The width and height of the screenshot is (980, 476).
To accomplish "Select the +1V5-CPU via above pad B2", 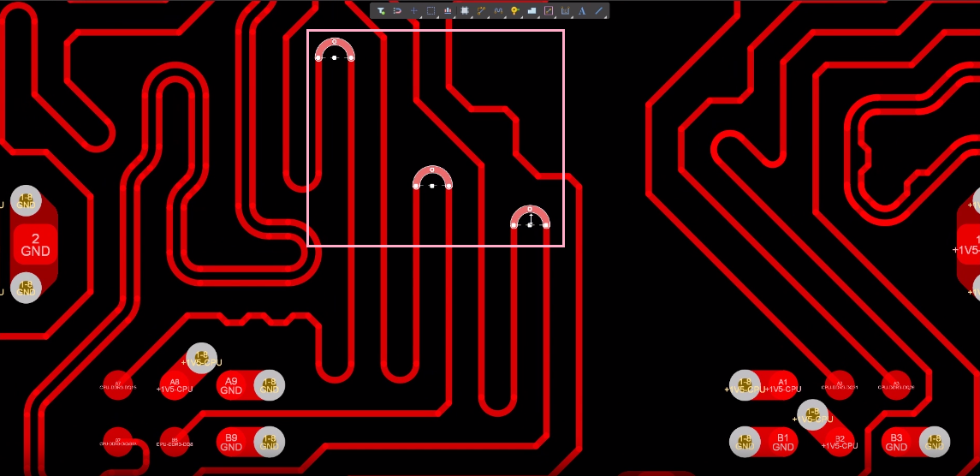I will (x=812, y=414).
